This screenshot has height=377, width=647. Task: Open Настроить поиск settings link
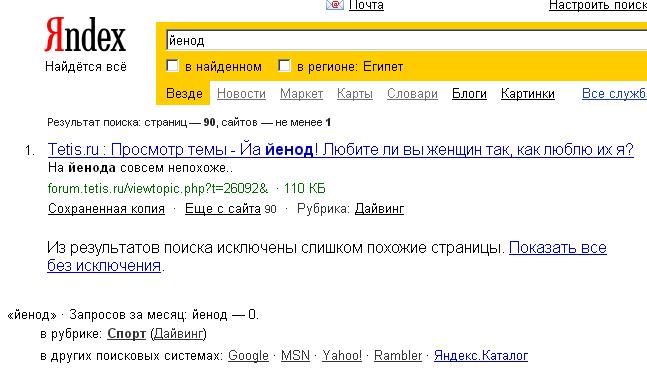pos(597,5)
